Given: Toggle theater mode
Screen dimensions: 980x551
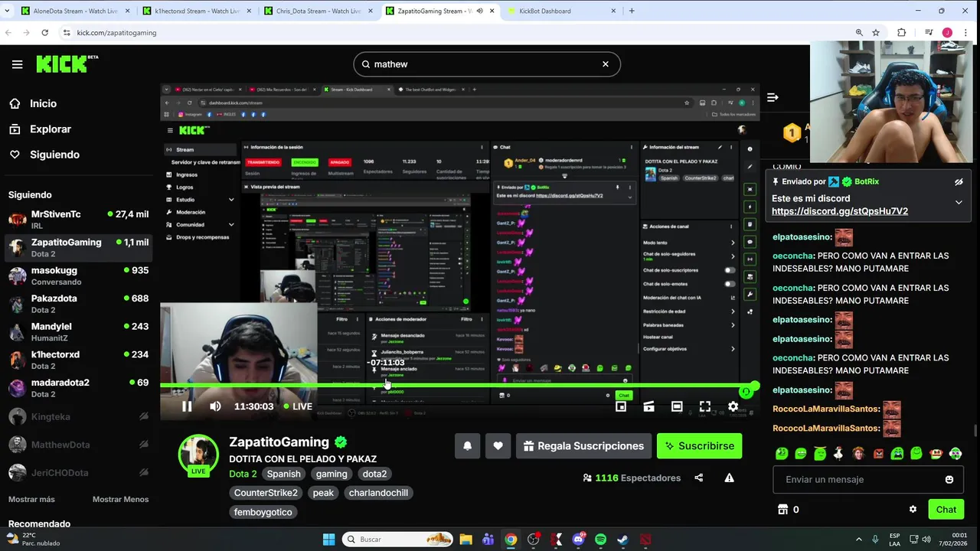Looking at the screenshot, I should pyautogui.click(x=677, y=406).
